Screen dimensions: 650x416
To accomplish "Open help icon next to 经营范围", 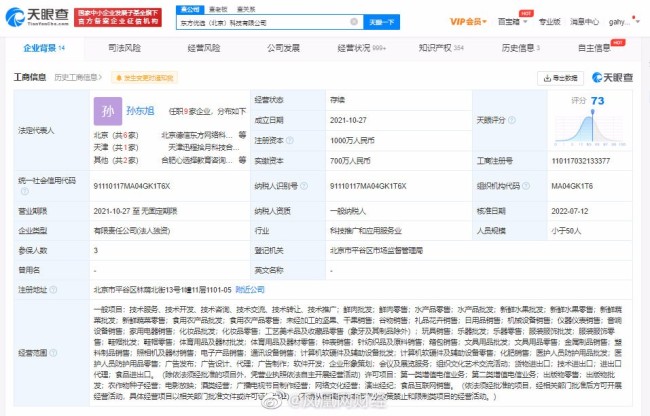I will tap(53, 353).
